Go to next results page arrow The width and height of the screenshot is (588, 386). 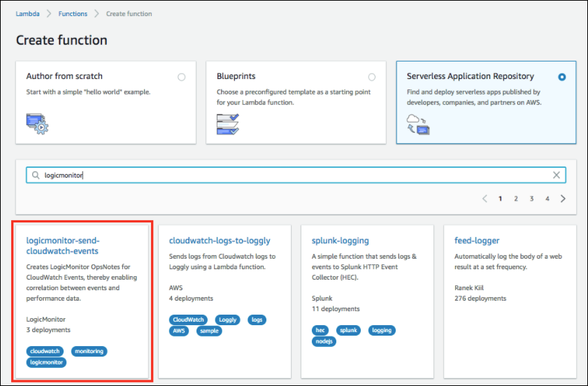pyautogui.click(x=563, y=199)
